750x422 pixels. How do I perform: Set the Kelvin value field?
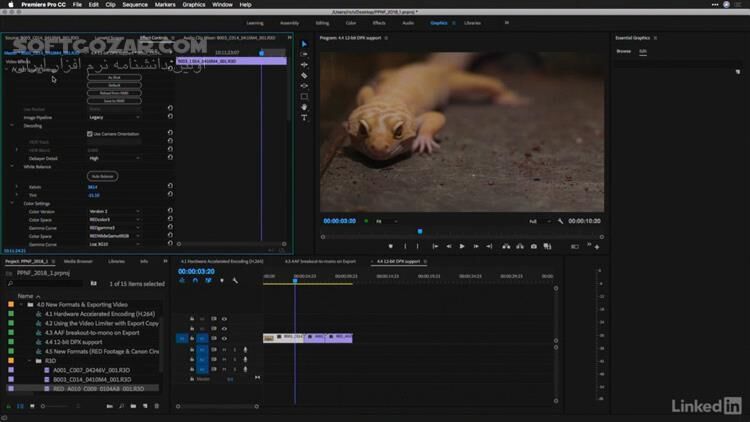[x=93, y=187]
